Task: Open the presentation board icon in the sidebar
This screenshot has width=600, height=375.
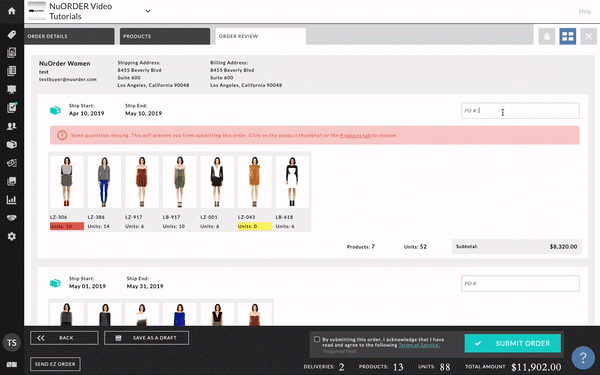Action: click(x=11, y=89)
